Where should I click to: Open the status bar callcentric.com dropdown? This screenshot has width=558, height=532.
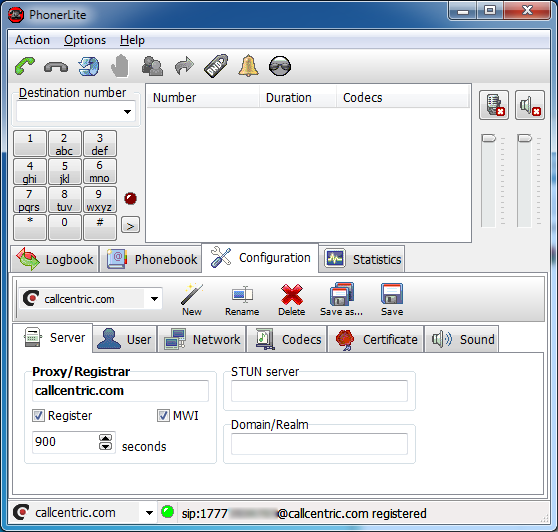pyautogui.click(x=149, y=513)
